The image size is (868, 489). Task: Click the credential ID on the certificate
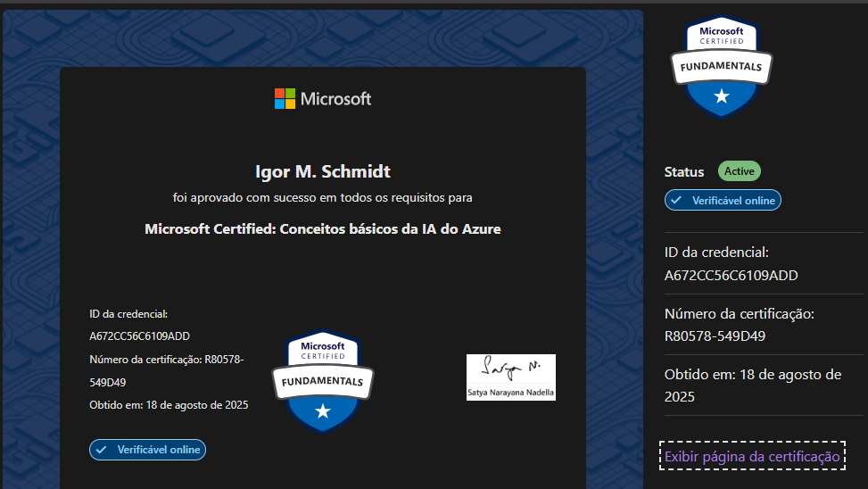pos(139,336)
